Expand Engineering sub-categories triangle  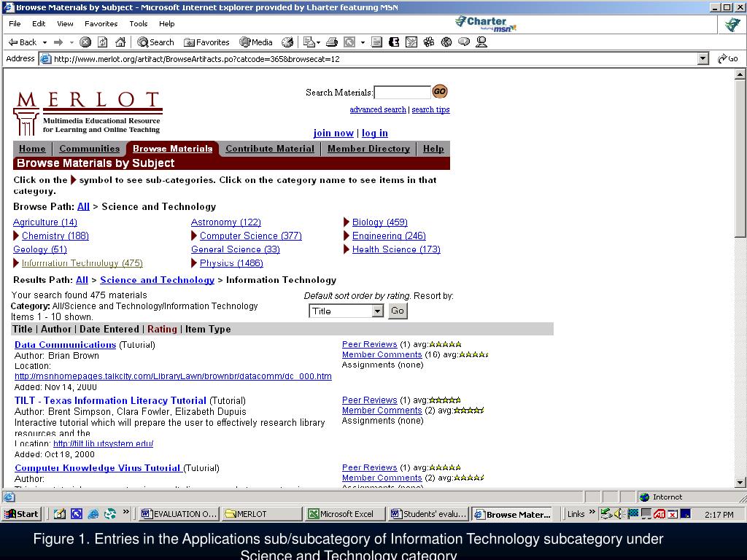pos(347,236)
